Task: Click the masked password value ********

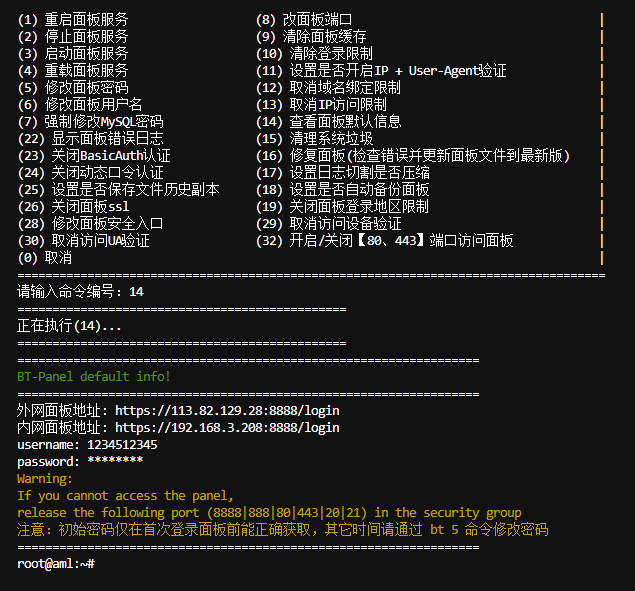Action: tap(115, 461)
